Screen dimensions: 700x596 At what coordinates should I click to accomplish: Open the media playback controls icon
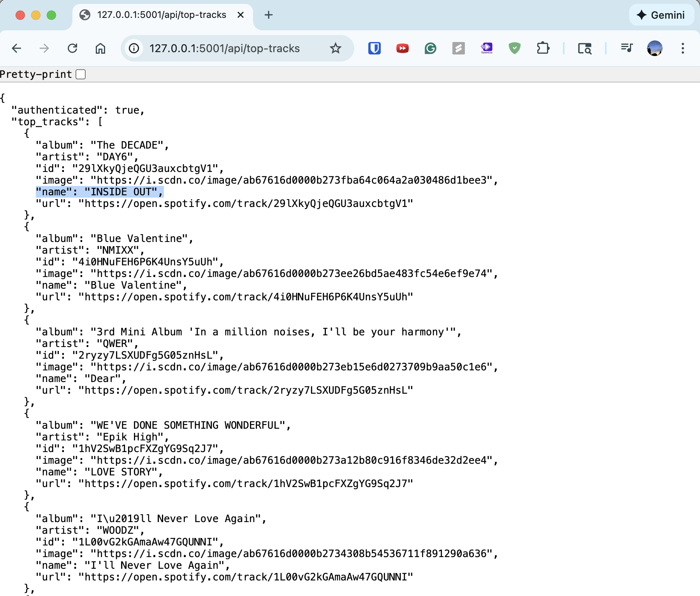tap(627, 48)
